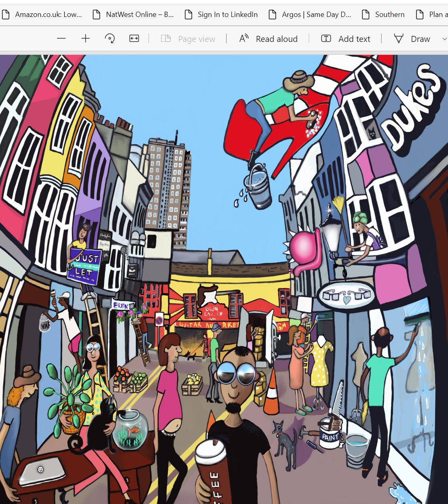Open the Amazon.co.uk bookmark

[x=42, y=15]
